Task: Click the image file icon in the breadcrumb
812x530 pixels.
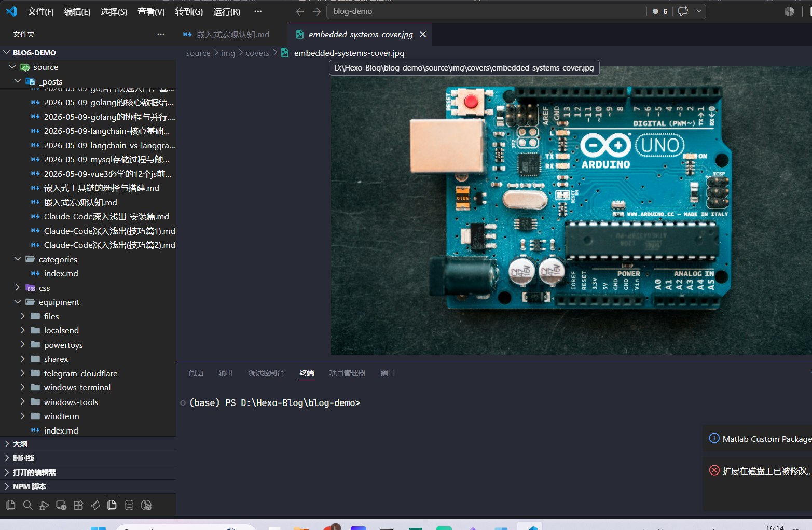Action: pyautogui.click(x=285, y=53)
